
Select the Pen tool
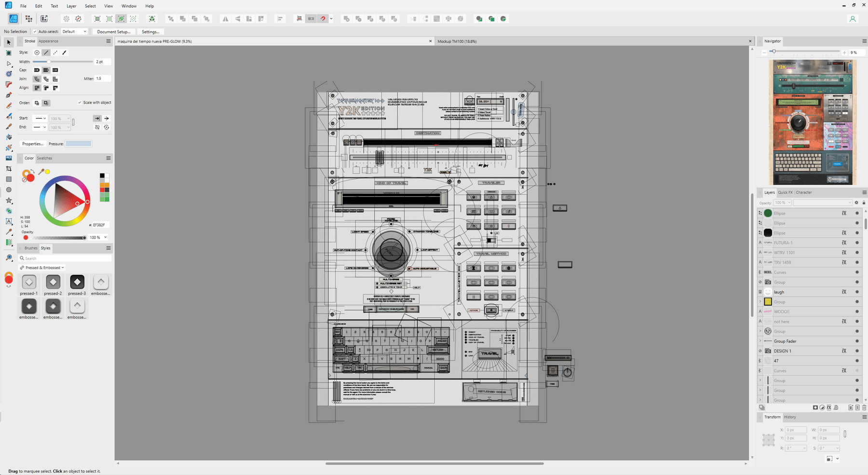(9, 95)
